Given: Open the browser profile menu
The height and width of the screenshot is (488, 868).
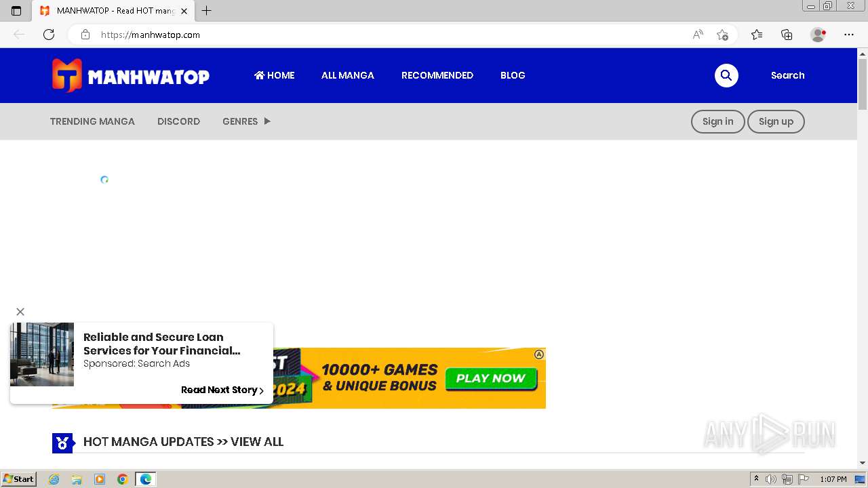Looking at the screenshot, I should coord(818,35).
